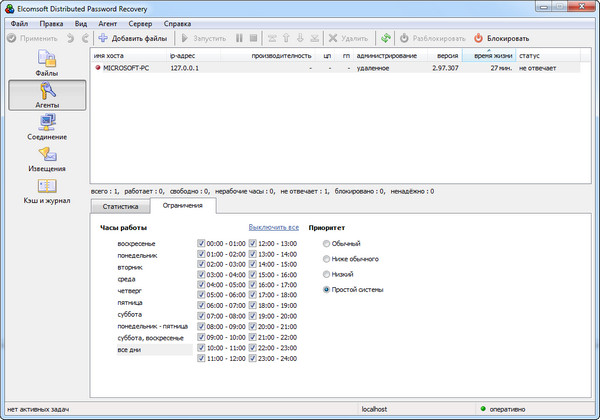Image resolution: width=600 pixels, height=420 pixels.
Task: Click the Выключить все link
Action: (273, 228)
